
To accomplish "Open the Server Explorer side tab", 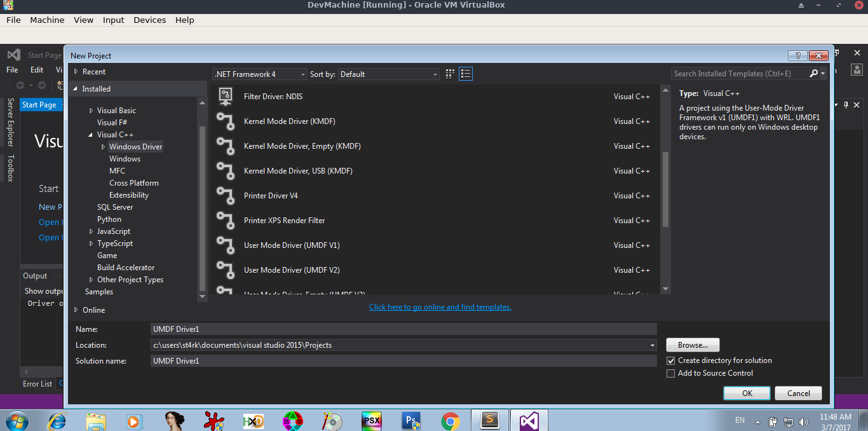I will (x=10, y=121).
